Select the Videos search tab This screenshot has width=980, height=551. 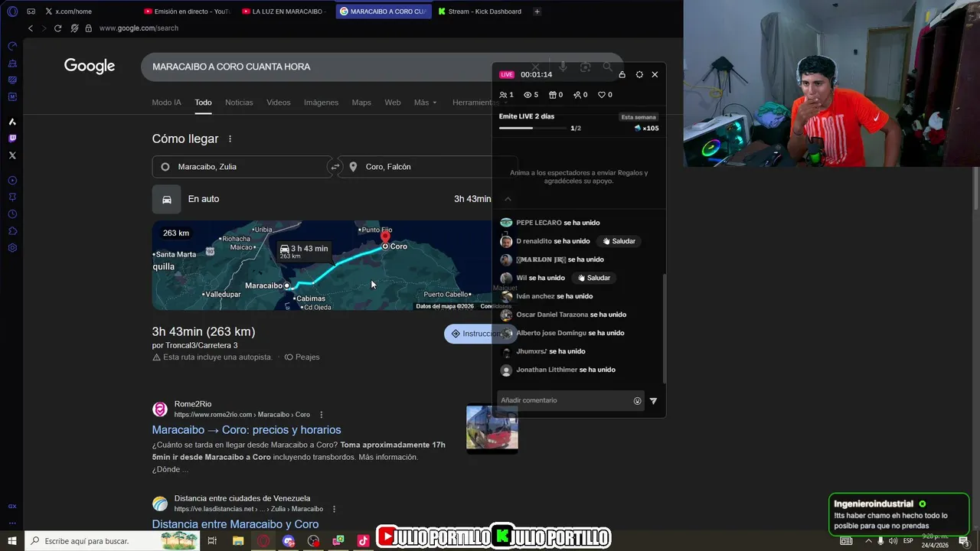tap(279, 103)
